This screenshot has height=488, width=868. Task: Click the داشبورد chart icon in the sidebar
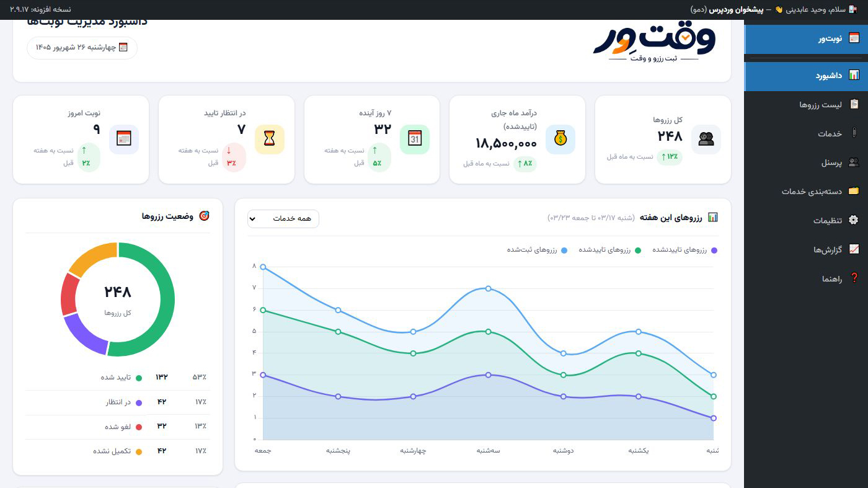coord(854,75)
